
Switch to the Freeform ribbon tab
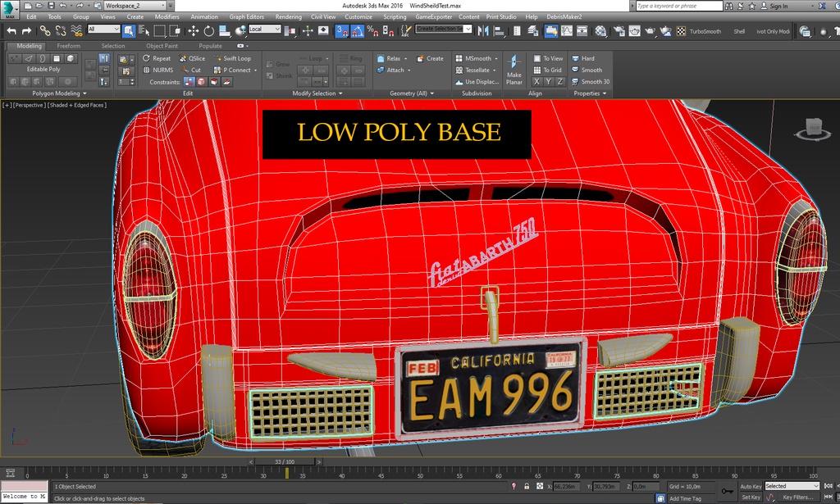[68, 46]
